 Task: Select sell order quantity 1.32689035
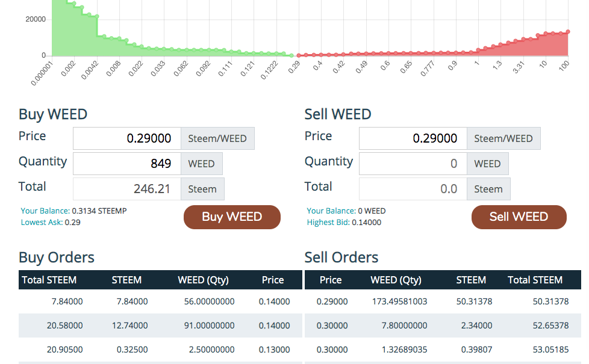(404, 350)
